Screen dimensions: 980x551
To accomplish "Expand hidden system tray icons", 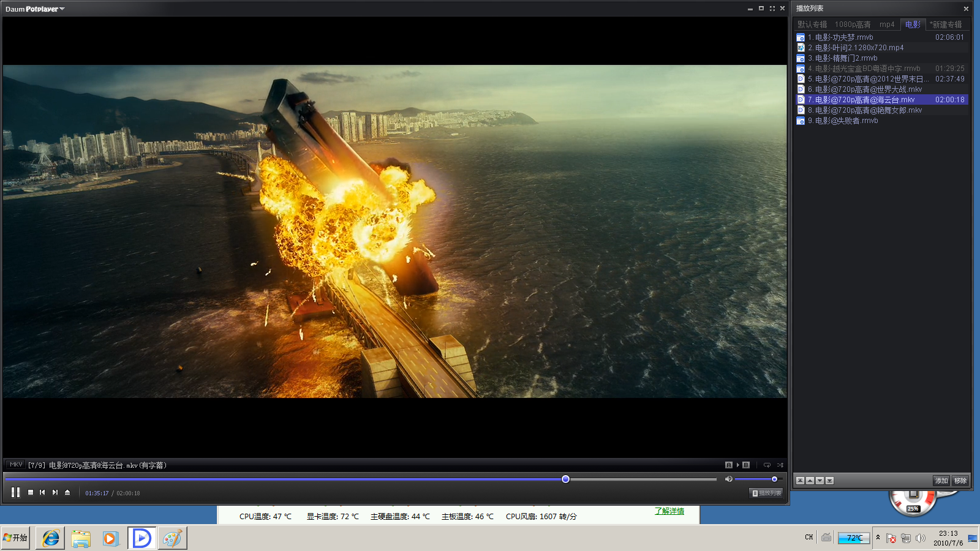I will 878,538.
